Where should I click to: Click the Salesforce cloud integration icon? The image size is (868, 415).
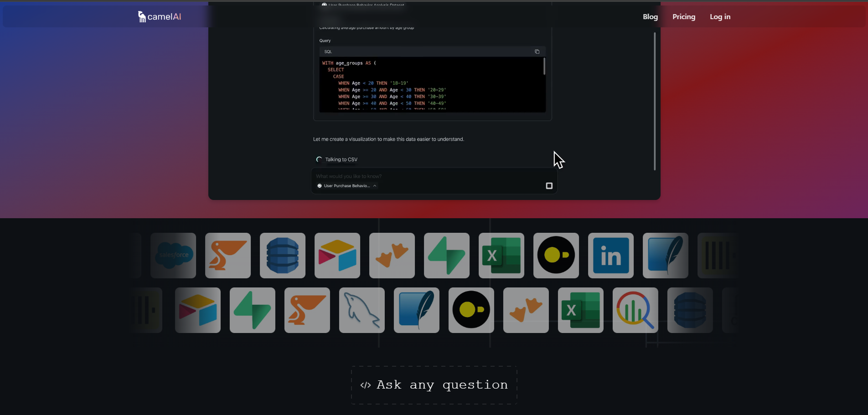[173, 256]
